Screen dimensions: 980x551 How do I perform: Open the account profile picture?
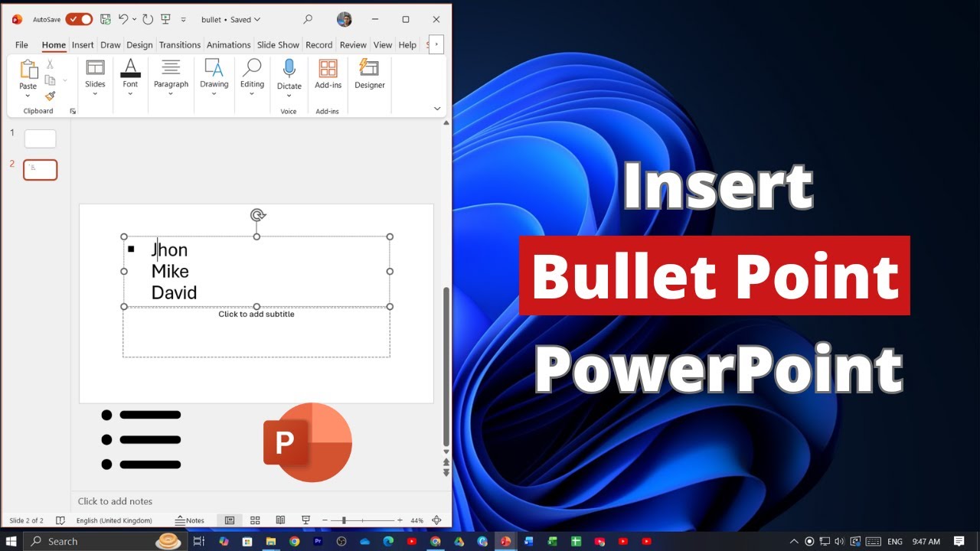click(x=345, y=19)
